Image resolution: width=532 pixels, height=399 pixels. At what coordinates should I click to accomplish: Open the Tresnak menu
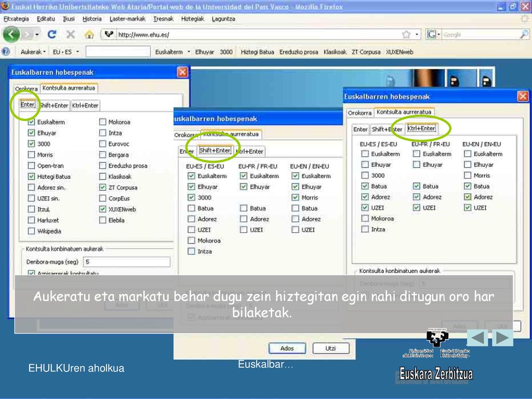click(x=163, y=19)
